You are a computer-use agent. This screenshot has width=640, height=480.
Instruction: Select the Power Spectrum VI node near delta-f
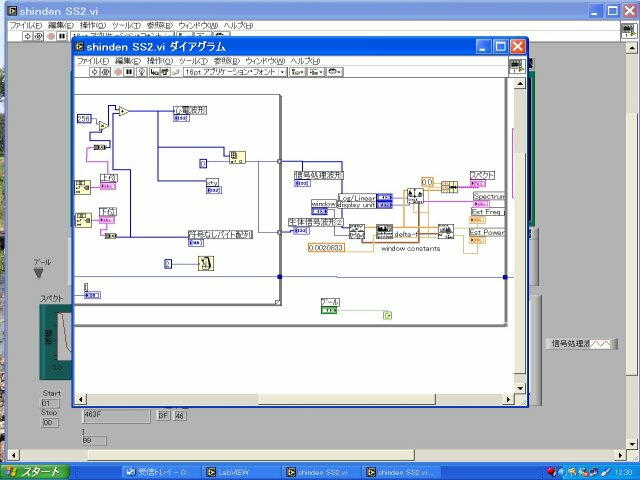(384, 231)
